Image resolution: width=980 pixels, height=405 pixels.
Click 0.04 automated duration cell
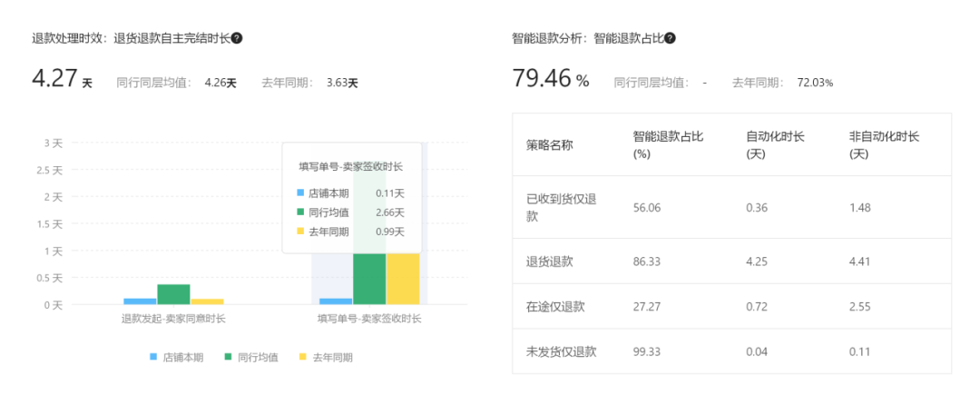pos(757,351)
